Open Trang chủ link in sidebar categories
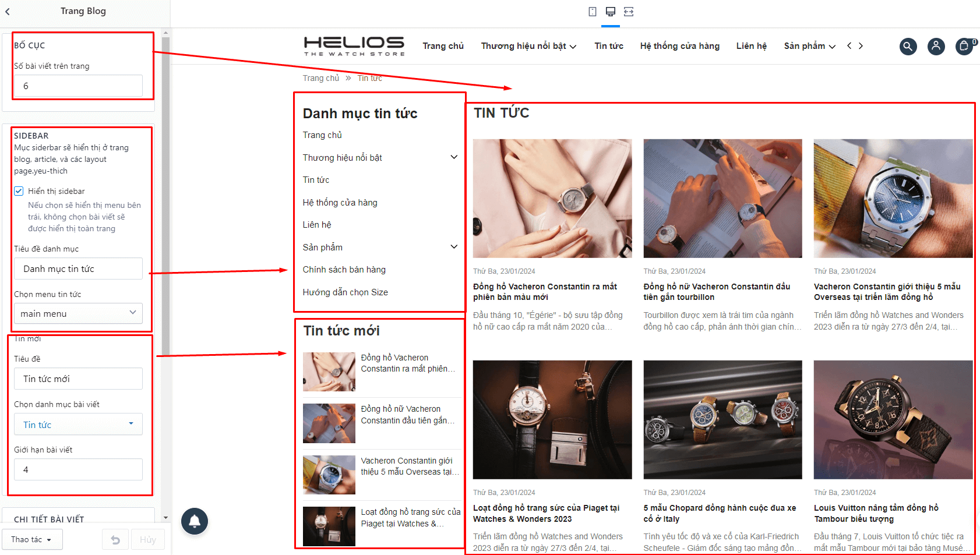 pos(322,135)
